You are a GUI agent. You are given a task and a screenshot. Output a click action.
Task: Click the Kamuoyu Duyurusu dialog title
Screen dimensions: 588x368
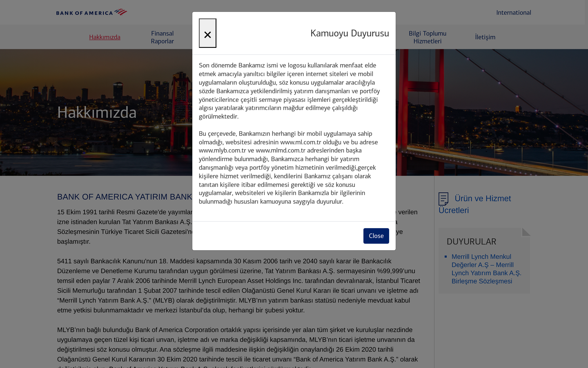350,33
